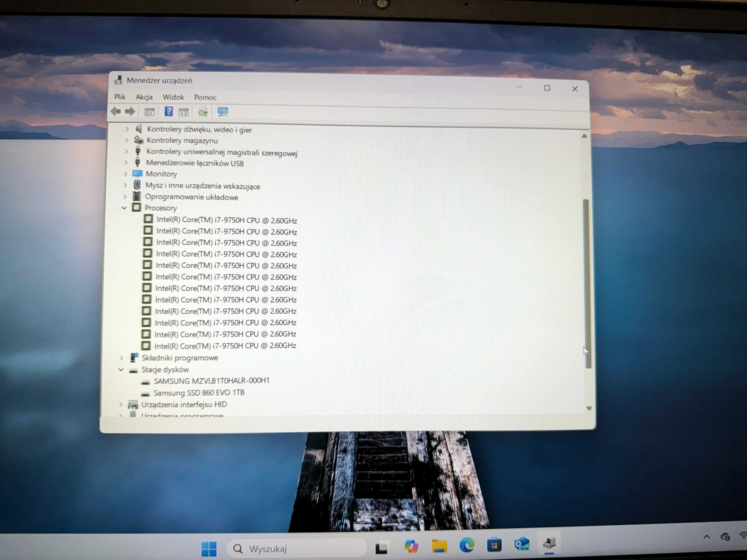Click the Device Manager taskbar icon
Screen dimensions: 747x560
pos(549,543)
